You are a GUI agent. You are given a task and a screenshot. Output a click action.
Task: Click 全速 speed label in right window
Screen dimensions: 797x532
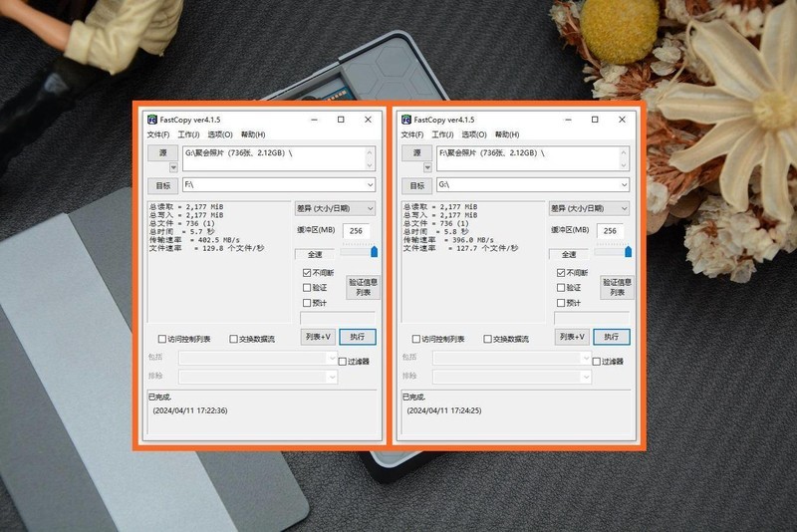pos(569,254)
